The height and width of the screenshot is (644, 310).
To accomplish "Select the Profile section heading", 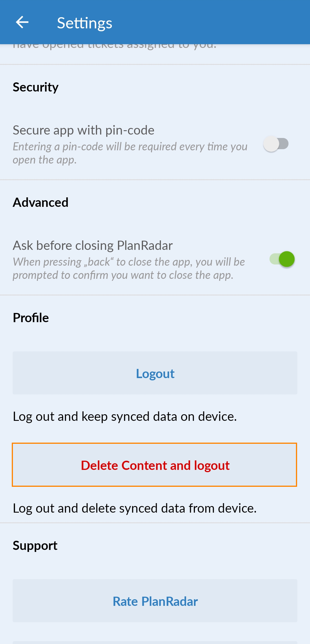I will pos(31,318).
